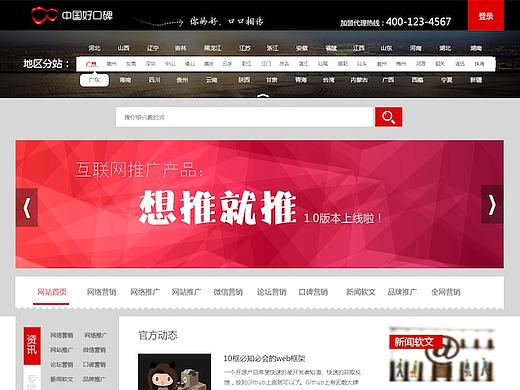Open the 网络营销 navigation tab

click(101, 292)
